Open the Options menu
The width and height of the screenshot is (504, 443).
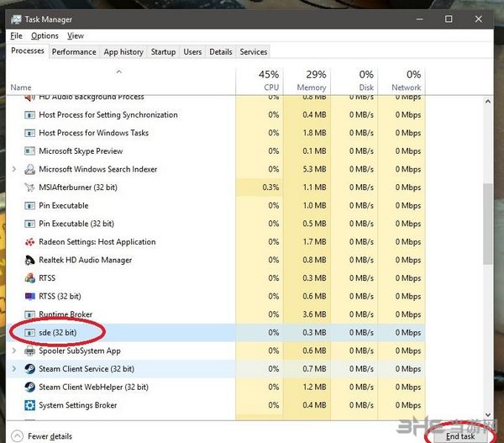click(x=45, y=35)
